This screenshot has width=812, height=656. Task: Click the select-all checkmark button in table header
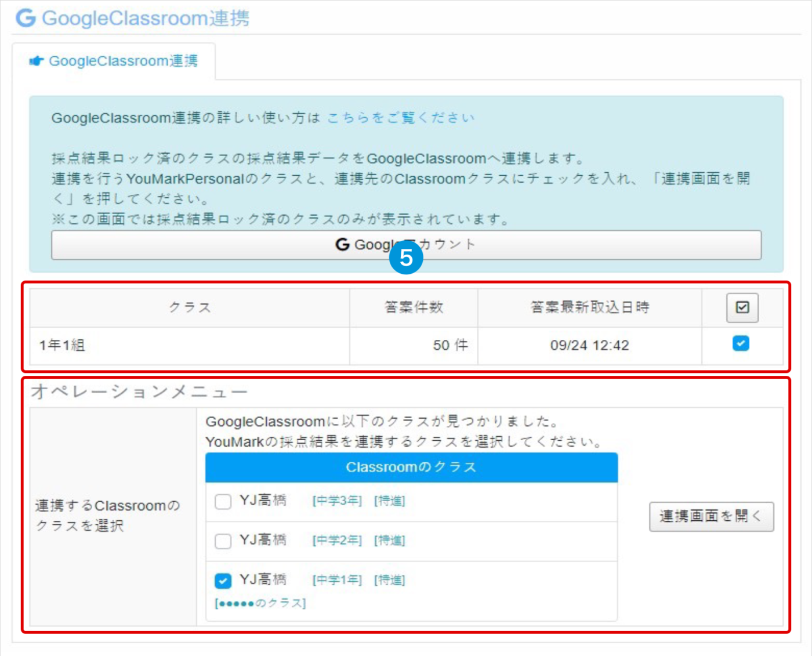(x=742, y=307)
